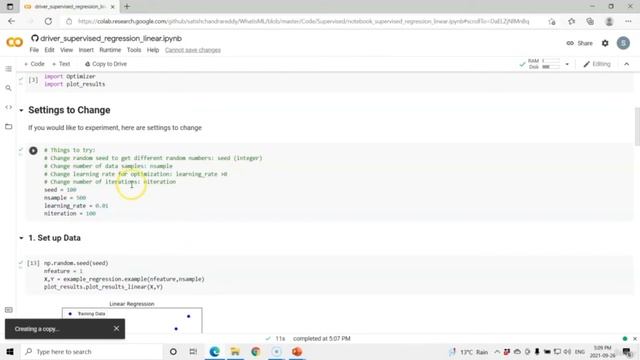Viewport: 640px width, 360px height.
Task: Click the notebook vertical scrollbar
Action: 637,126
